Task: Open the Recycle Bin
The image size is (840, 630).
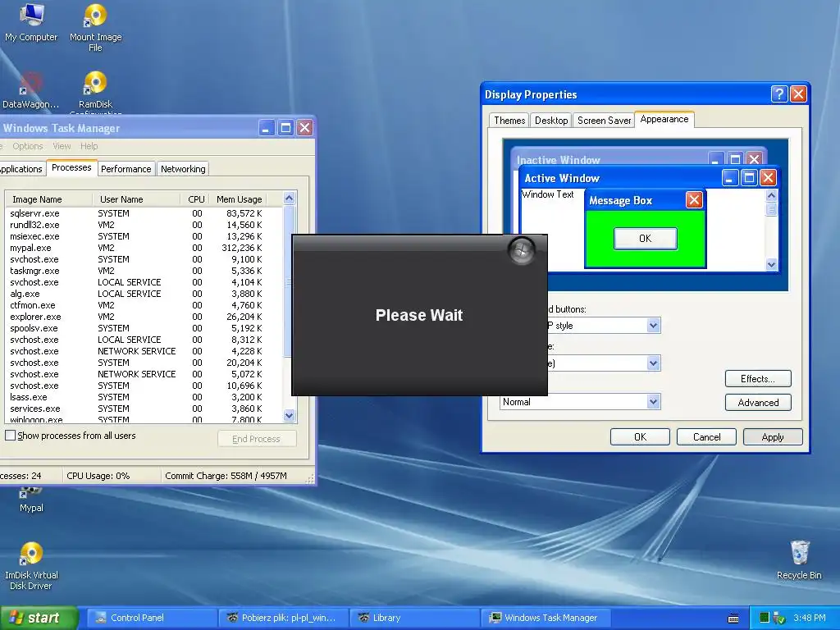Action: [x=799, y=559]
